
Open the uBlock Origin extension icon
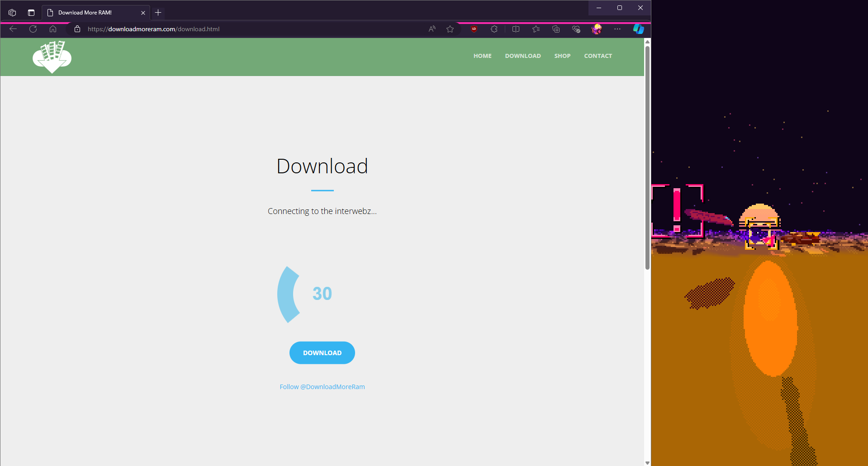click(474, 29)
